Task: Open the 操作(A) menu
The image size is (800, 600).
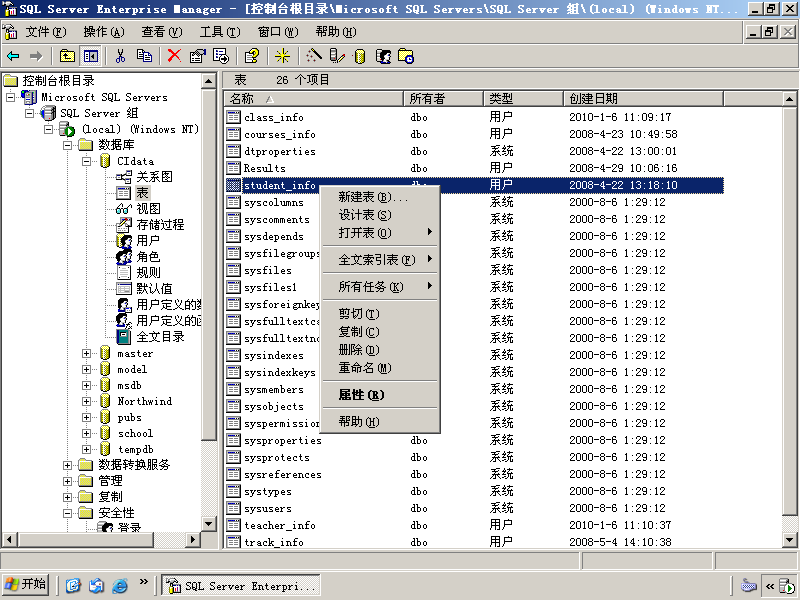Action: tap(104, 32)
